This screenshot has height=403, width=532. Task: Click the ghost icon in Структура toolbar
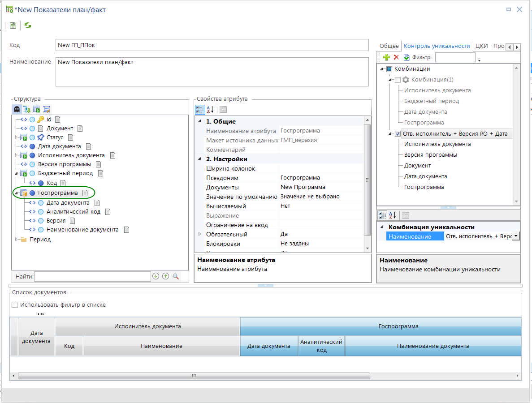[x=17, y=109]
